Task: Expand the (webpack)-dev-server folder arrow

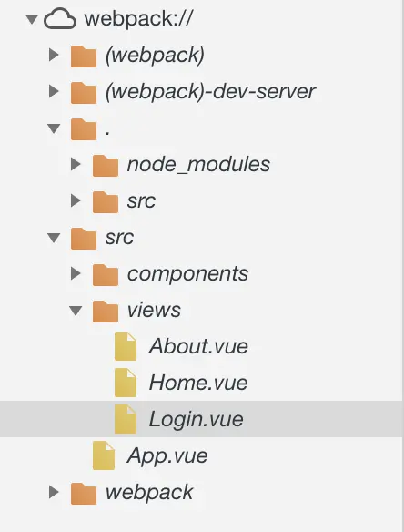Action: pos(55,91)
